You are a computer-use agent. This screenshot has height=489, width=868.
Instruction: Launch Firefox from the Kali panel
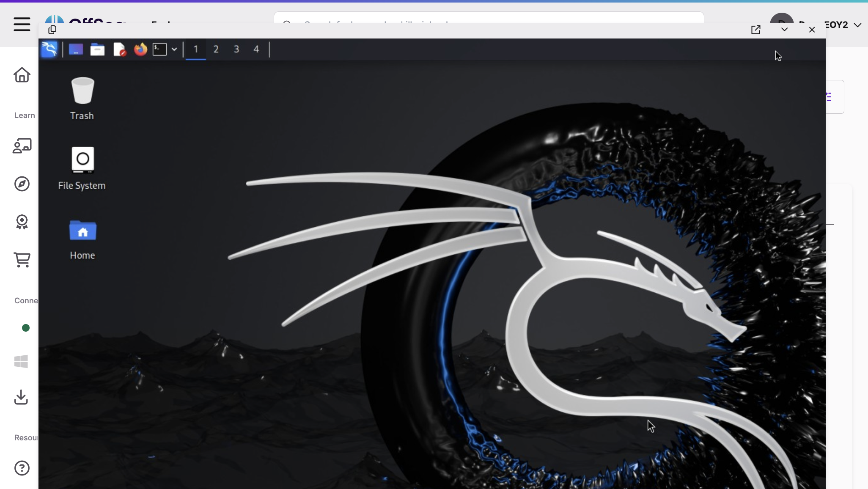click(140, 49)
